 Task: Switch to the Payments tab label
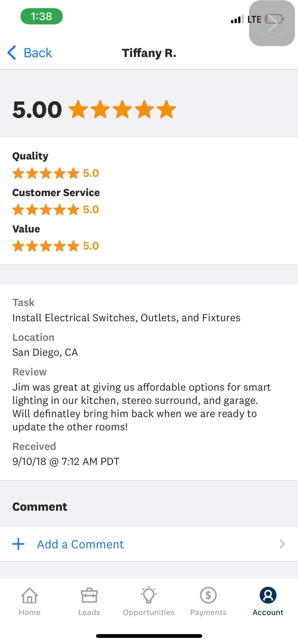coord(208,612)
